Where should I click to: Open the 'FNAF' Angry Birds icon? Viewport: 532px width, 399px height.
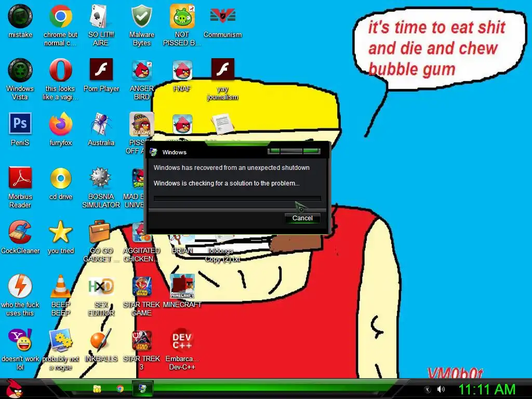pos(182,70)
